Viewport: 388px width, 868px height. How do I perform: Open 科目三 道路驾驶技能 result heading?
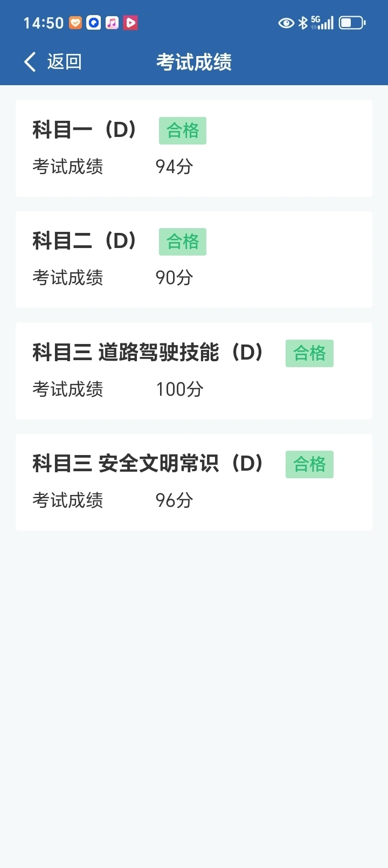148,353
